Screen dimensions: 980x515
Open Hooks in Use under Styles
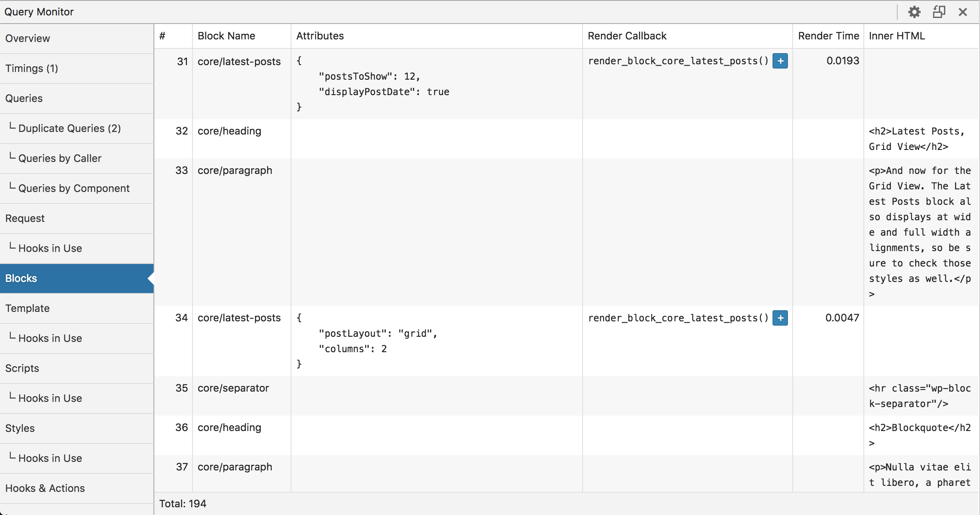point(77,458)
